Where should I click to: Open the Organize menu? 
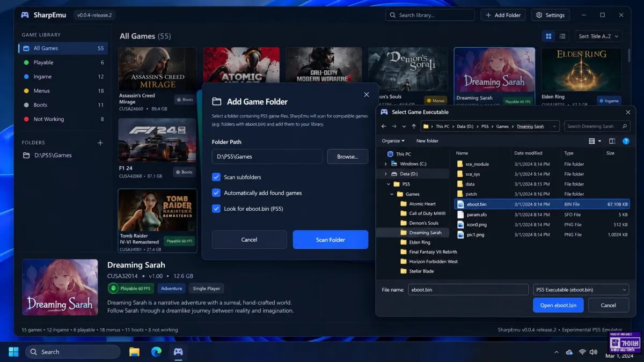[393, 141]
